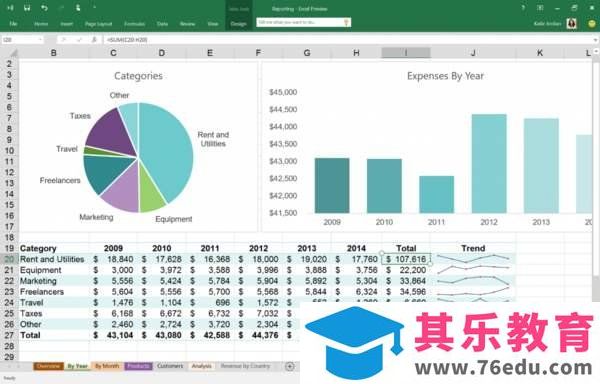Click the Categories chart title
The height and width of the screenshot is (384, 600).
pyautogui.click(x=139, y=76)
